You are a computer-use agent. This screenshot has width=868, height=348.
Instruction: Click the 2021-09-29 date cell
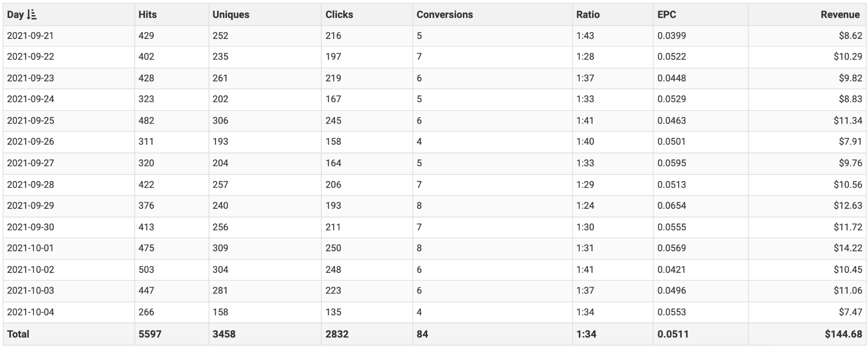(30, 206)
